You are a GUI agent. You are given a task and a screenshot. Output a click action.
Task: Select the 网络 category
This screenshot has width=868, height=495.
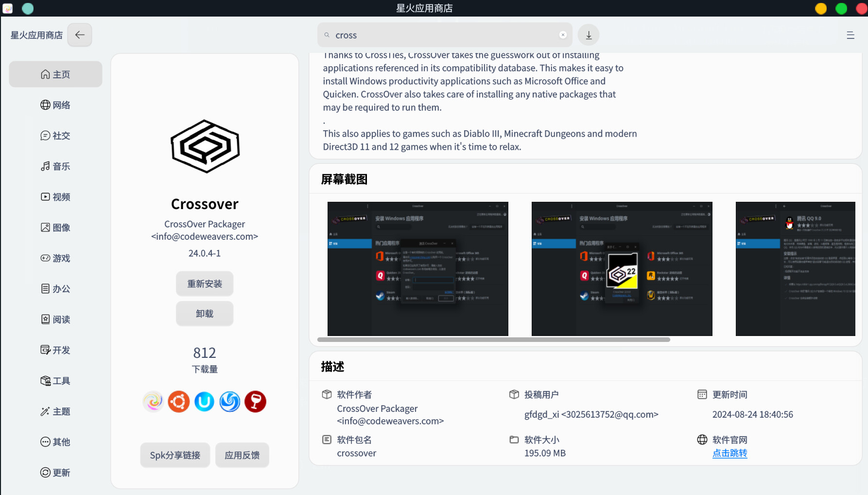pyautogui.click(x=55, y=105)
